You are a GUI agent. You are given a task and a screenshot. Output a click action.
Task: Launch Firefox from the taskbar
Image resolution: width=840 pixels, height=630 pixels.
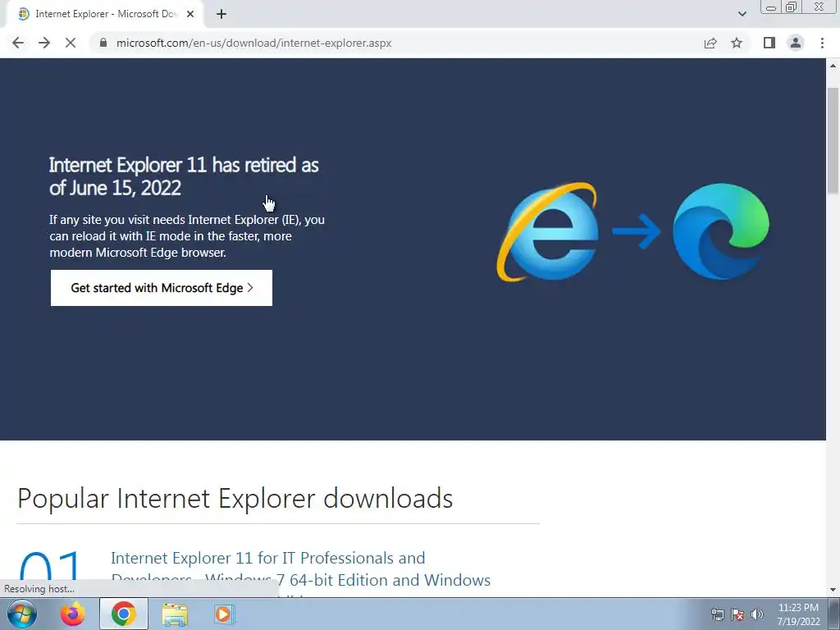(x=73, y=614)
